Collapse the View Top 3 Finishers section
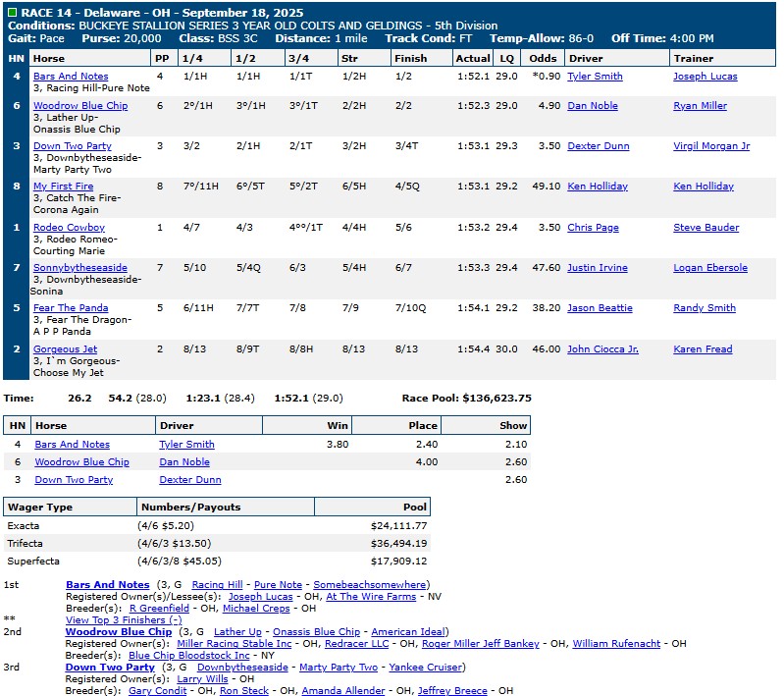784x696 pixels. click(123, 620)
